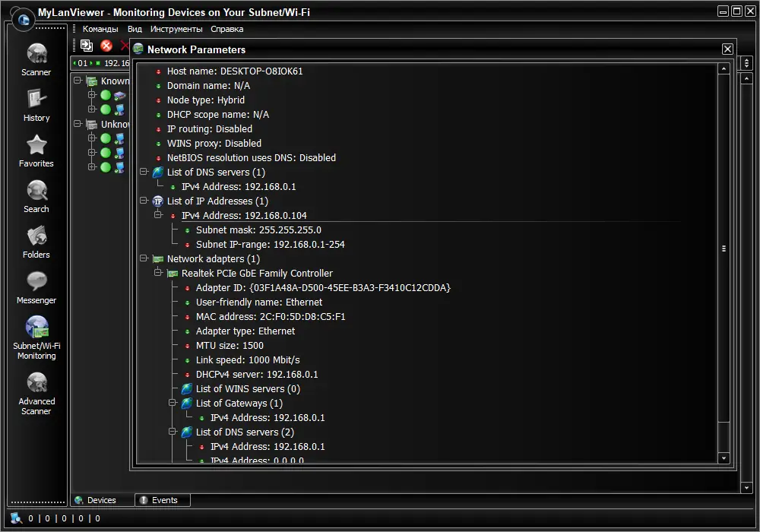Select the Adapter ID row
760x532 pixels.
coord(323,288)
